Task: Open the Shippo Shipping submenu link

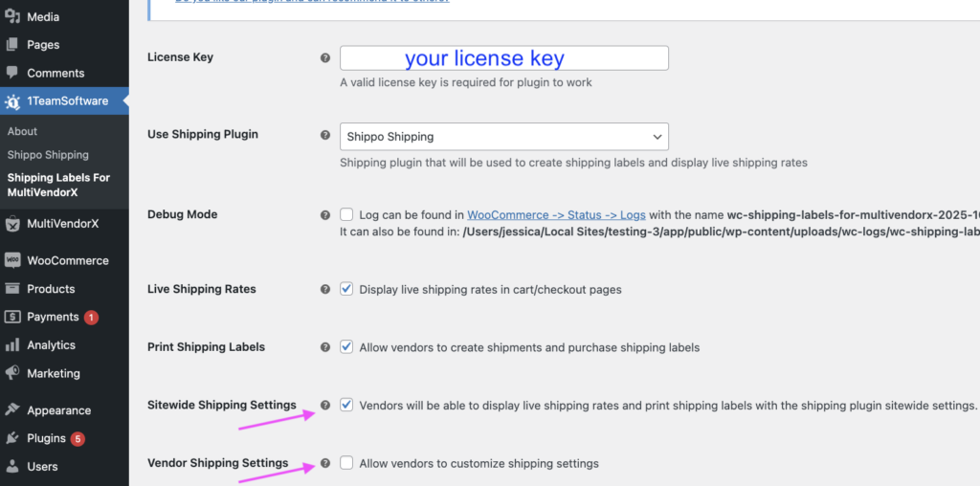Action: point(48,155)
